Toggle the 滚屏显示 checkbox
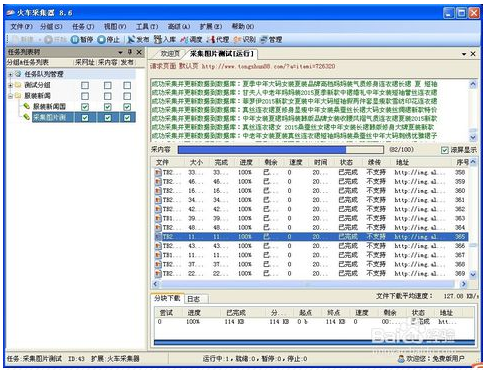 pos(444,150)
